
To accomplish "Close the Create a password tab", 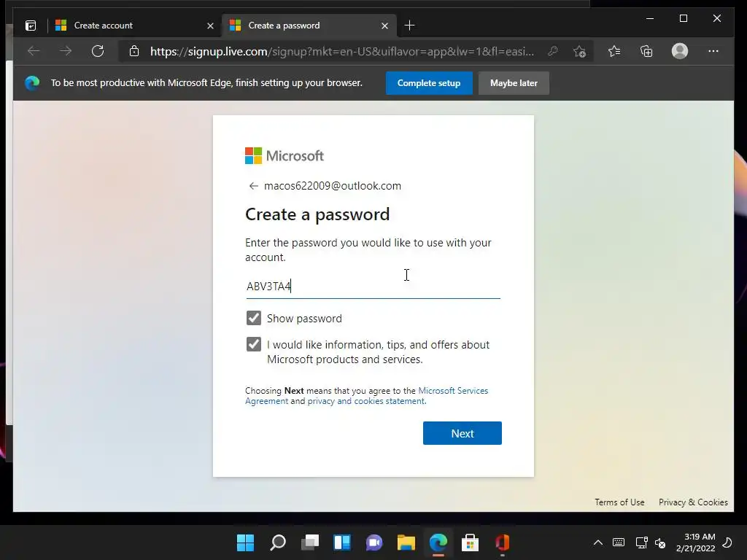I will click(384, 26).
